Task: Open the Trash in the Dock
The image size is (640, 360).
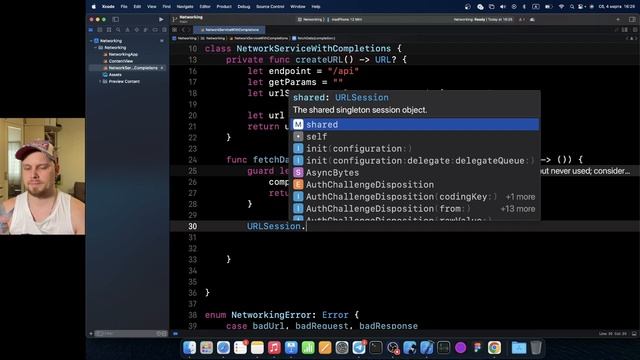Action: (x=536, y=348)
